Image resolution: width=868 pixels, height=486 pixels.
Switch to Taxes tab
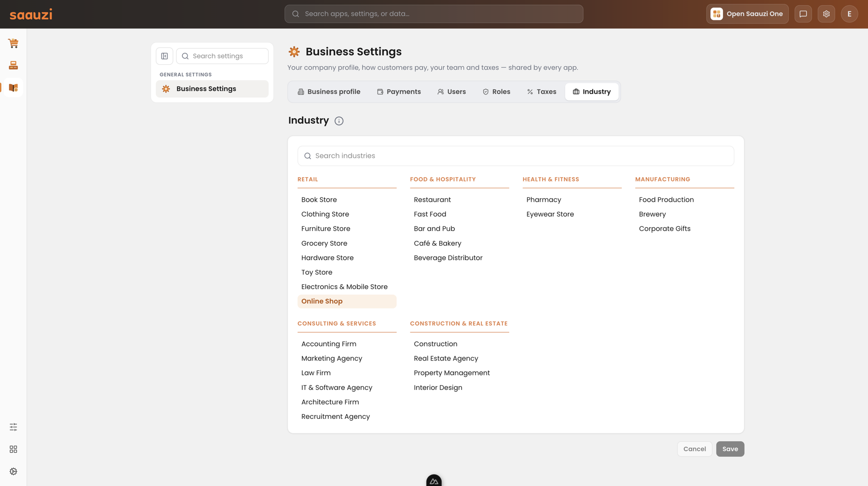tap(542, 92)
